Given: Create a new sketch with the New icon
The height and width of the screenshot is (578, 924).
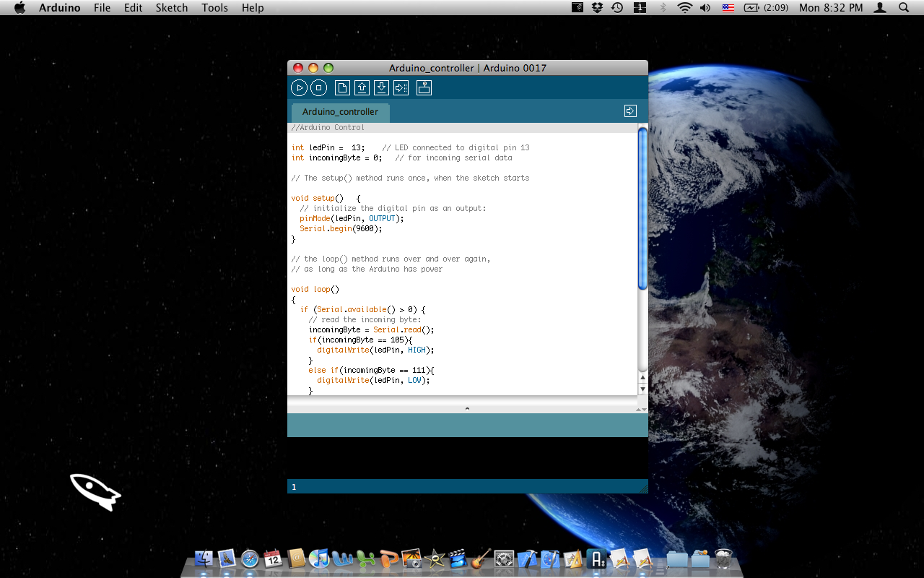Looking at the screenshot, I should point(342,88).
